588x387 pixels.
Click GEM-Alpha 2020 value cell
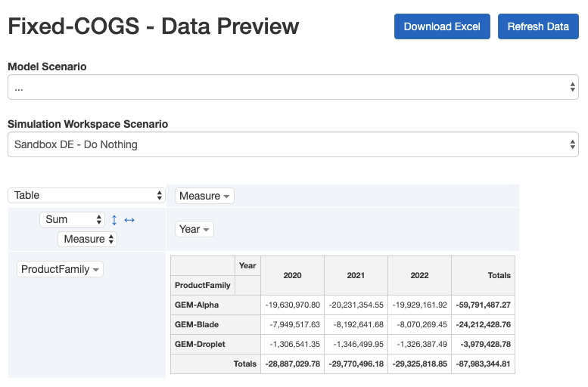[x=292, y=305]
